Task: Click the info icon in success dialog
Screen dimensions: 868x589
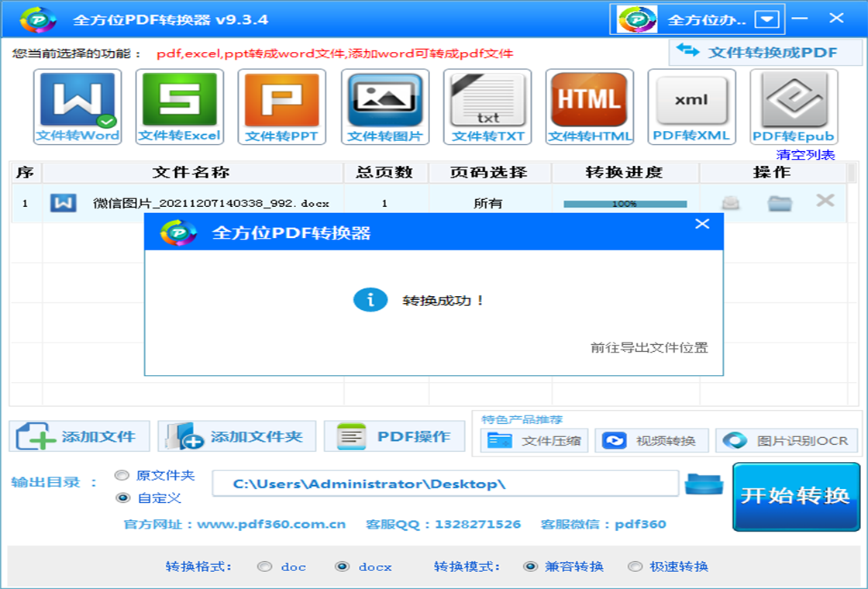Action: 370,300
